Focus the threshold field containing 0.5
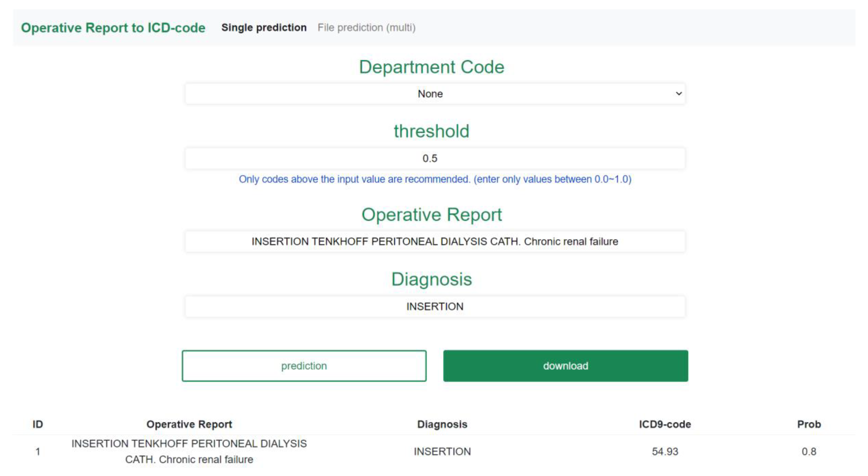Viewport: 868px width, 476px height. 435,158
